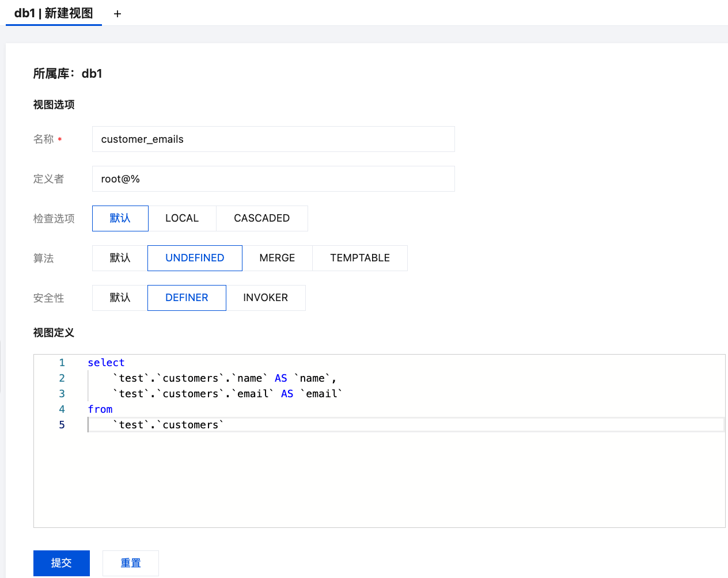Click the 名称 input field with customer_emails
The width and height of the screenshot is (728, 578).
(273, 139)
